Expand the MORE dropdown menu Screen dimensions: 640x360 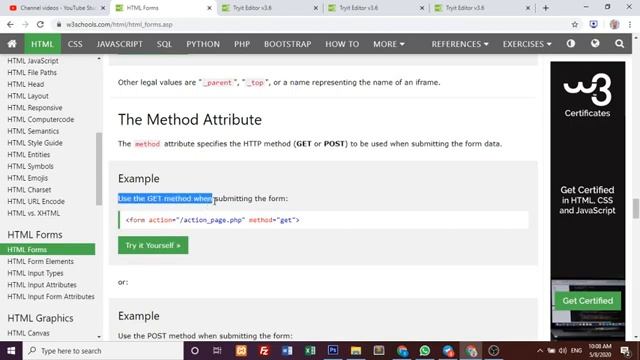point(389,44)
